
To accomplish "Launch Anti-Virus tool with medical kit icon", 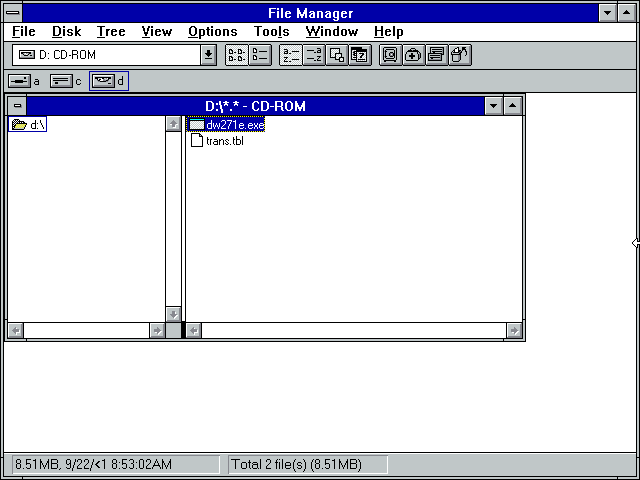I will (413, 55).
